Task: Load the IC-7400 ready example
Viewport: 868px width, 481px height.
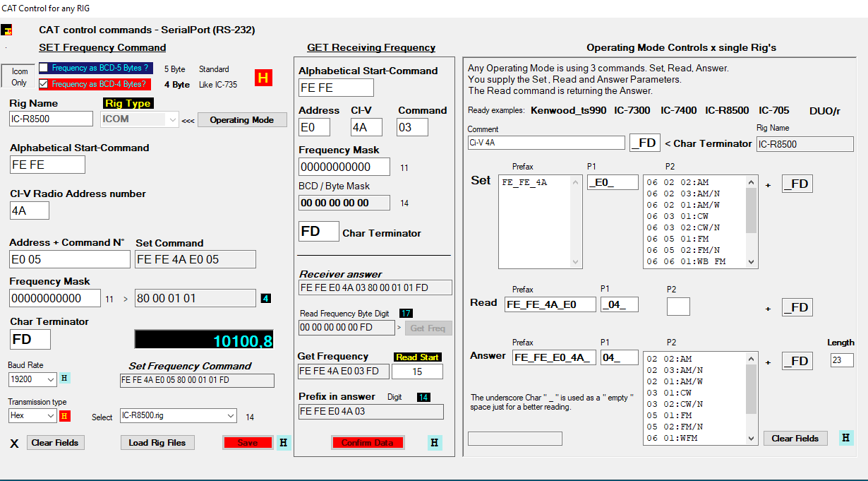Action: point(679,111)
